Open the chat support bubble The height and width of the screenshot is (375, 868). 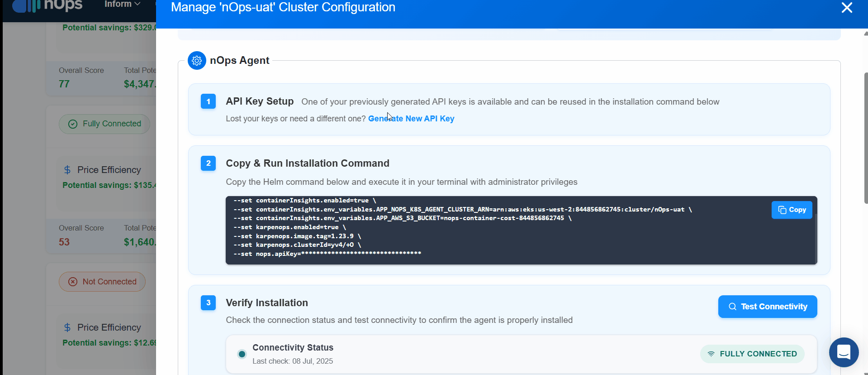click(844, 352)
